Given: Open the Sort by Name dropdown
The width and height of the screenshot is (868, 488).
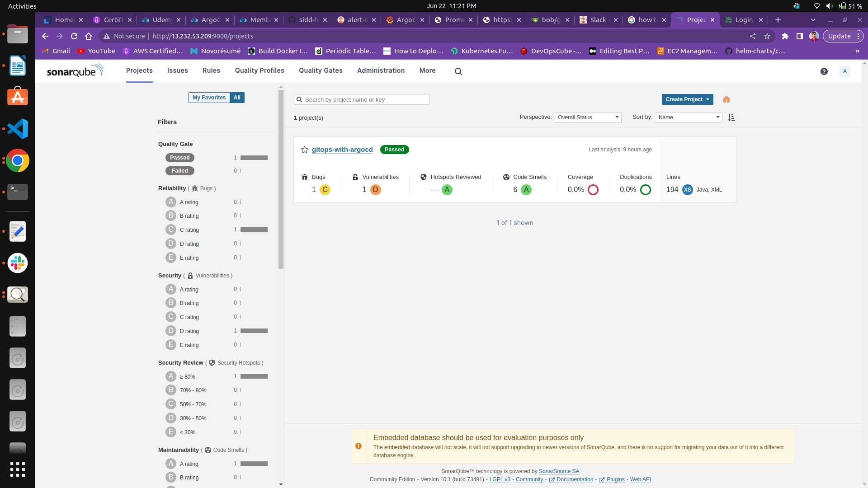Looking at the screenshot, I should [x=688, y=117].
